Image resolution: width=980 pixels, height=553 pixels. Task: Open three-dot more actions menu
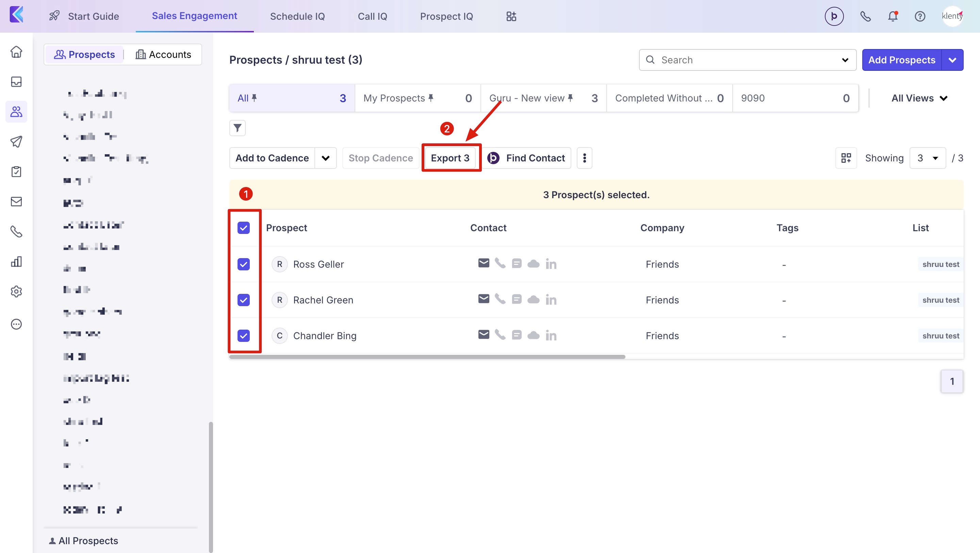(x=584, y=158)
